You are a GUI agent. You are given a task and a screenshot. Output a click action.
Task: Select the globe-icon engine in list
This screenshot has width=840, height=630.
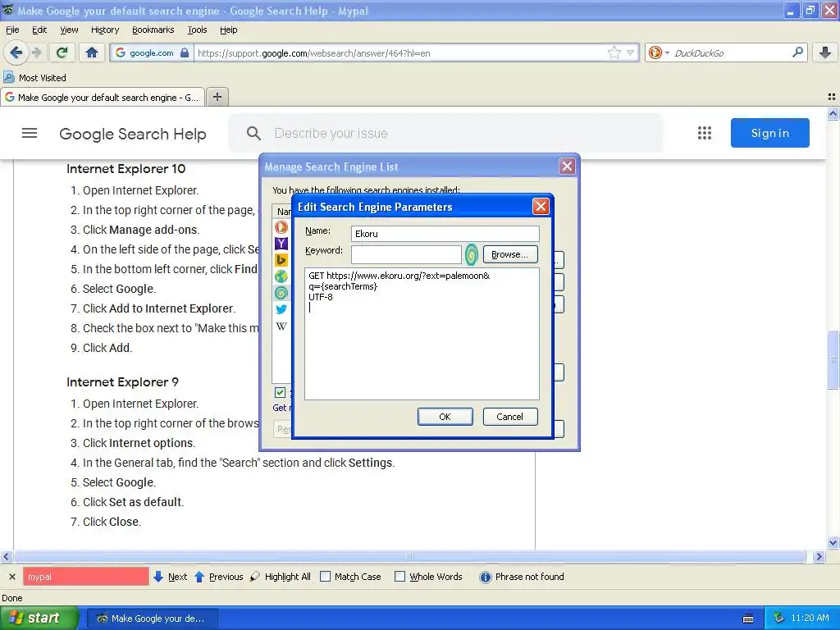[x=281, y=276]
